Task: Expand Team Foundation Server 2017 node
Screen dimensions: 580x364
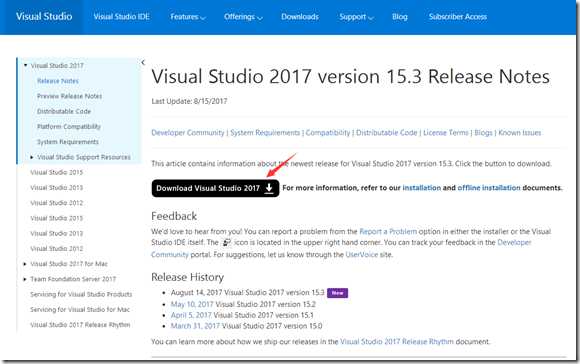Action: click(25, 279)
